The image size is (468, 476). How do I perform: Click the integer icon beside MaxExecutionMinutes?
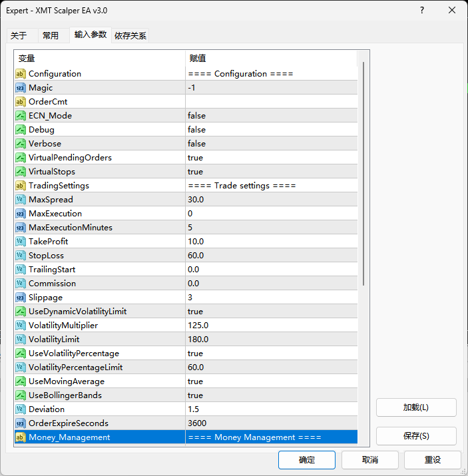pos(21,228)
